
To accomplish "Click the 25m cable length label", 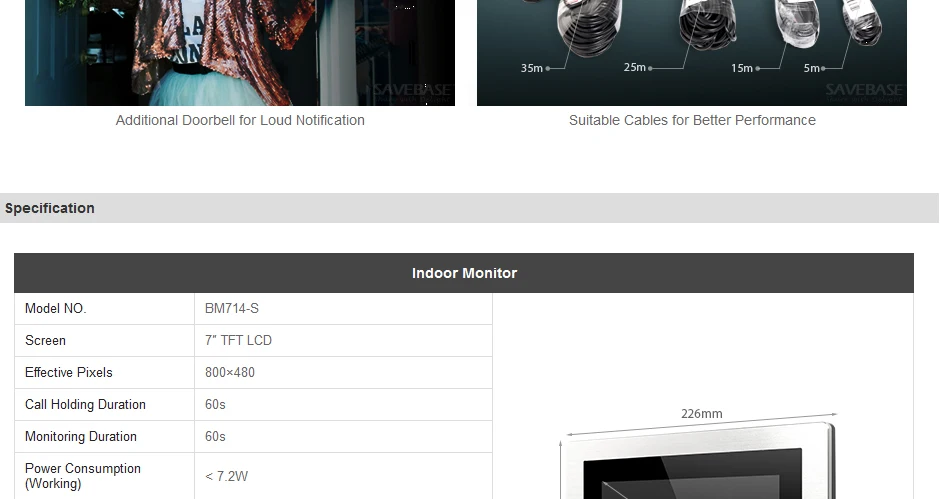I will (x=634, y=67).
